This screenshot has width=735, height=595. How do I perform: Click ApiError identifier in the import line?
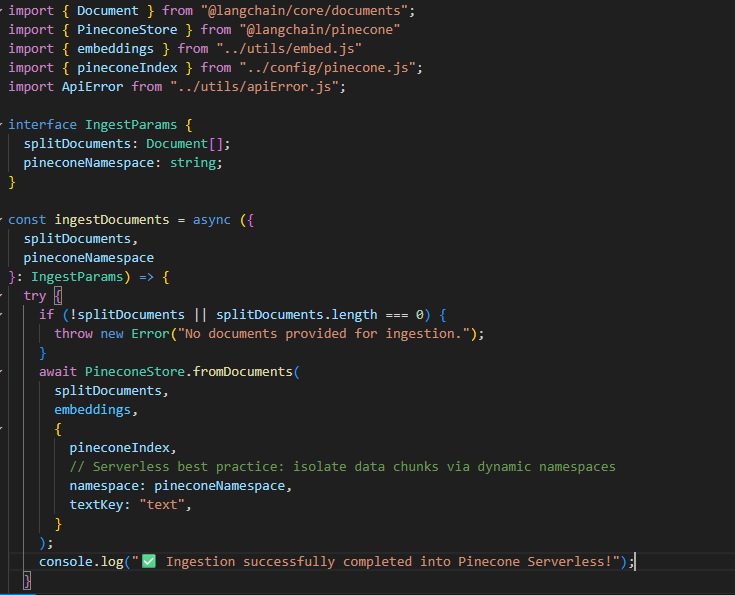click(92, 87)
